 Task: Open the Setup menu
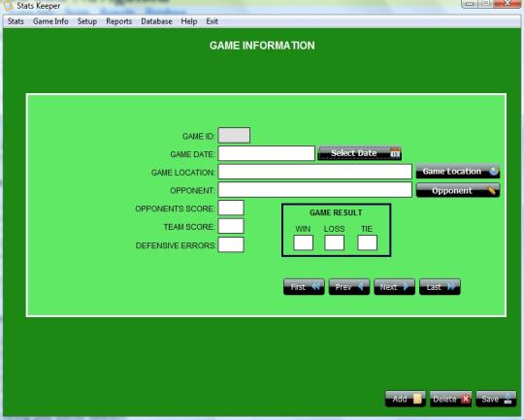pyautogui.click(x=87, y=21)
